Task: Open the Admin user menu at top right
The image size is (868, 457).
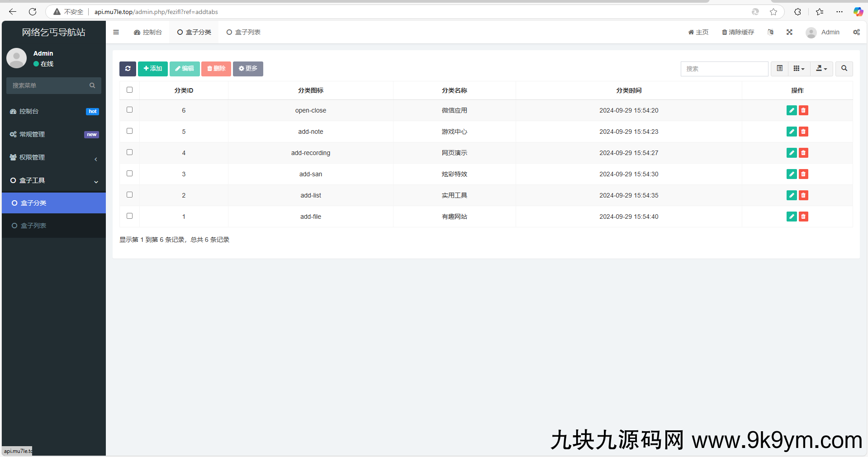Action: click(x=823, y=32)
